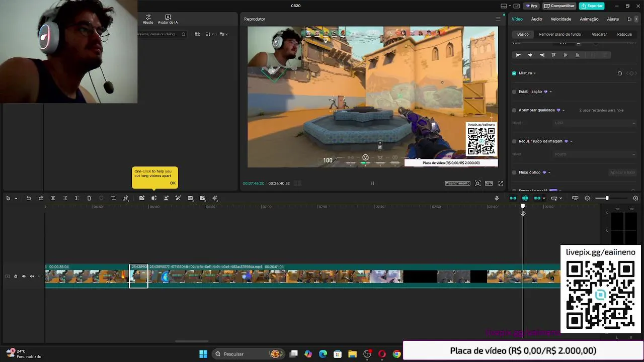Pause playback in the Reprodutor
The width and height of the screenshot is (644, 362).
point(373,184)
